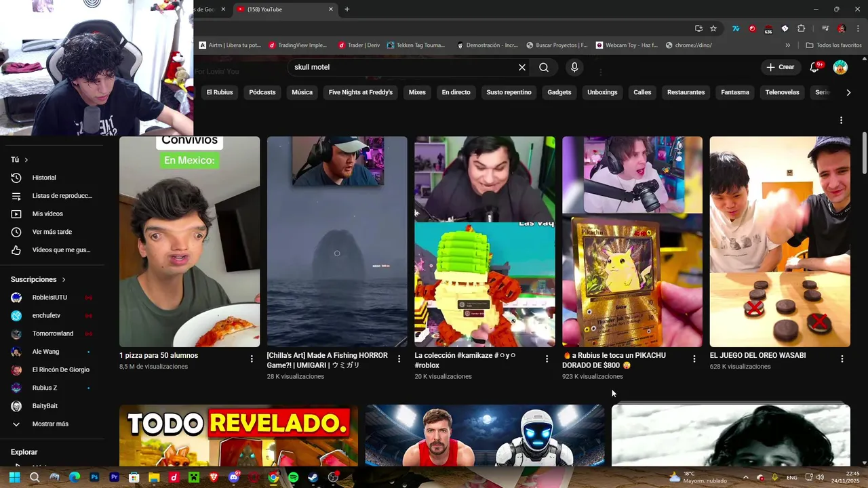Bookmark this page with the star icon

point(713,28)
